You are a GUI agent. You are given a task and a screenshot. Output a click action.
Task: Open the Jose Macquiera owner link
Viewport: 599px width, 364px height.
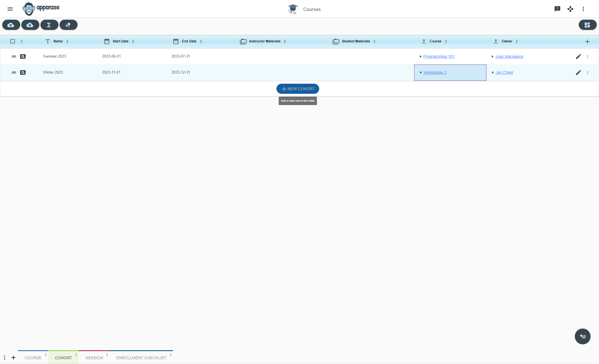[x=509, y=56]
